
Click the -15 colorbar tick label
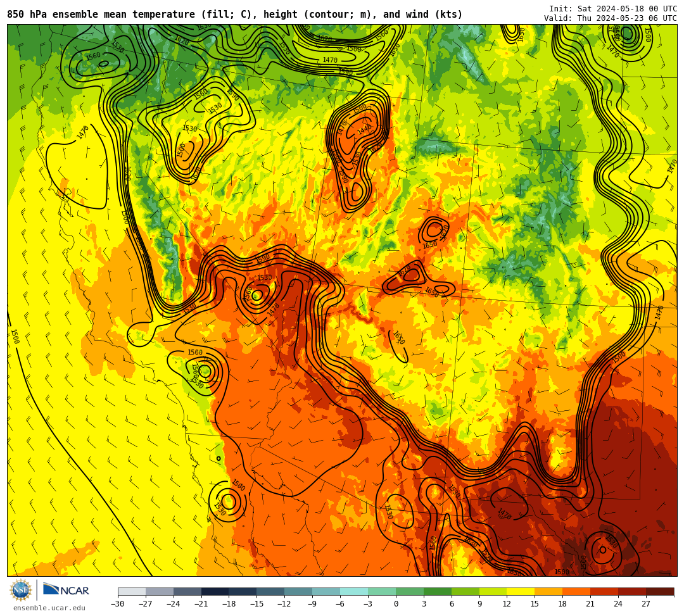pyautogui.click(x=257, y=604)
